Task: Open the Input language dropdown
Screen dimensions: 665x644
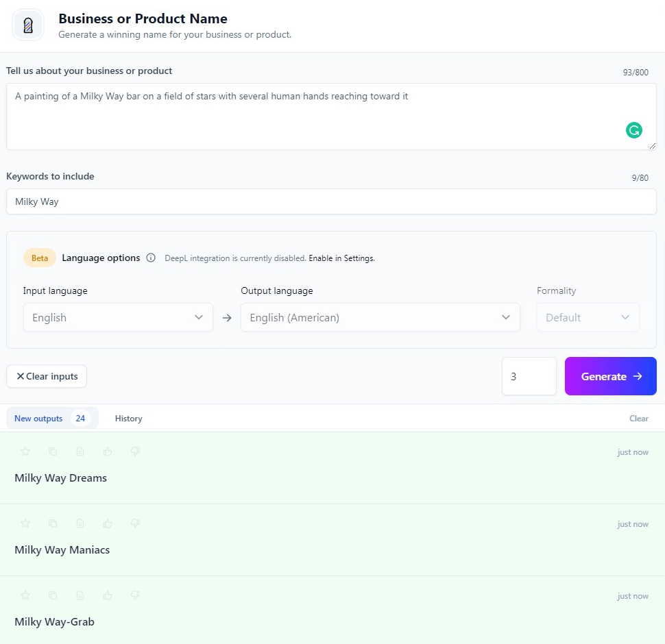Action: (118, 317)
